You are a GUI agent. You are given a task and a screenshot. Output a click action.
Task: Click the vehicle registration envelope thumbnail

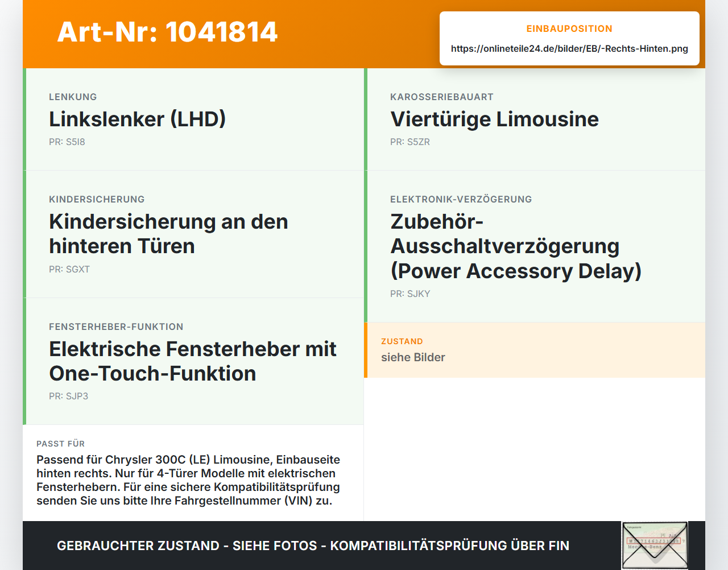(x=655, y=545)
